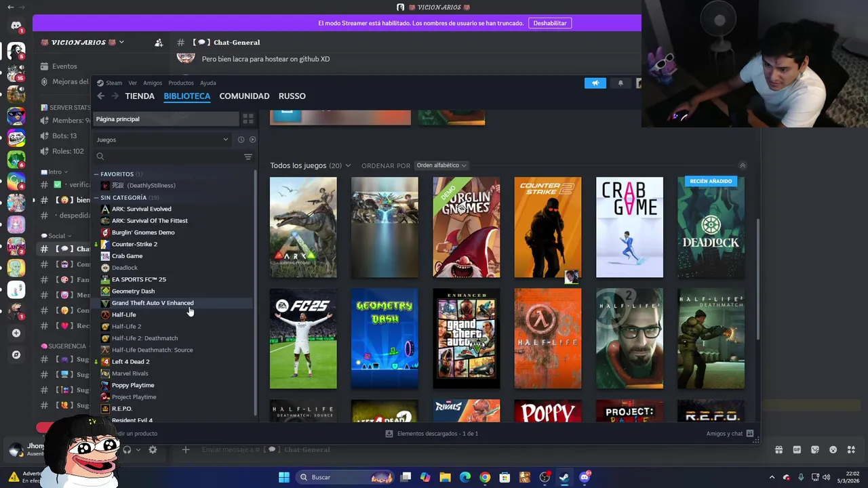
Task: Collapse the Discord Social channel category
Action: tap(56, 236)
